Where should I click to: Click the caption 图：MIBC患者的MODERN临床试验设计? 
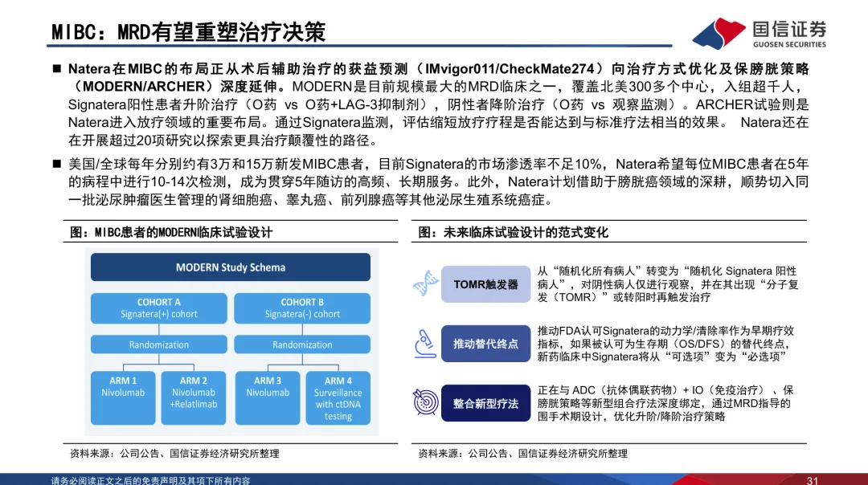(x=171, y=232)
